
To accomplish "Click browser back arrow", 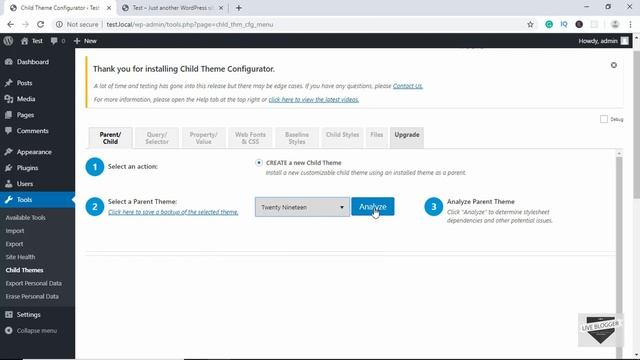I will pos(11,24).
